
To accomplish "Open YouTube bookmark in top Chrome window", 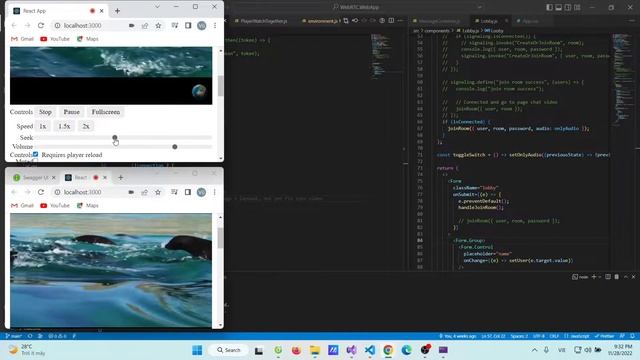I will (55, 39).
